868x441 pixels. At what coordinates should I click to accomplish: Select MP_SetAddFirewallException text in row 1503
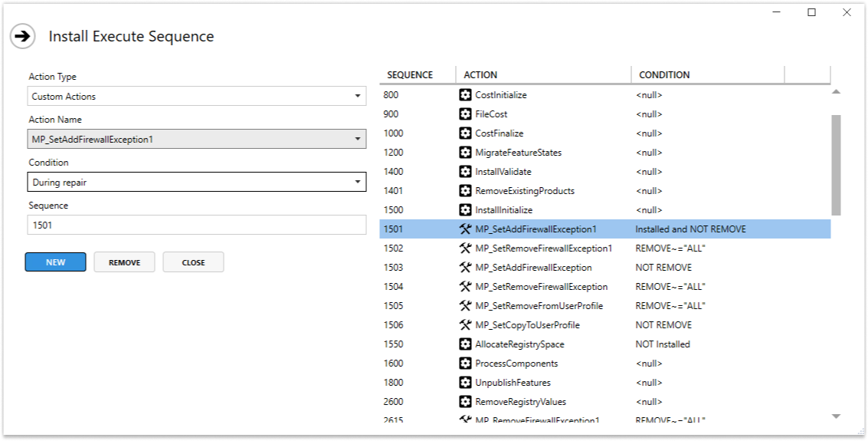(x=534, y=268)
